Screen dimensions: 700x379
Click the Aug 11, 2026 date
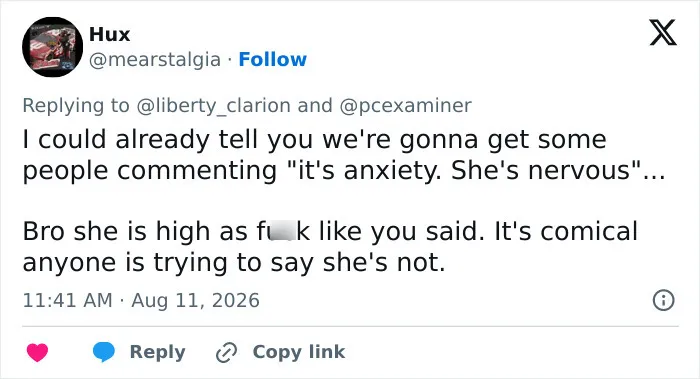(x=196, y=300)
